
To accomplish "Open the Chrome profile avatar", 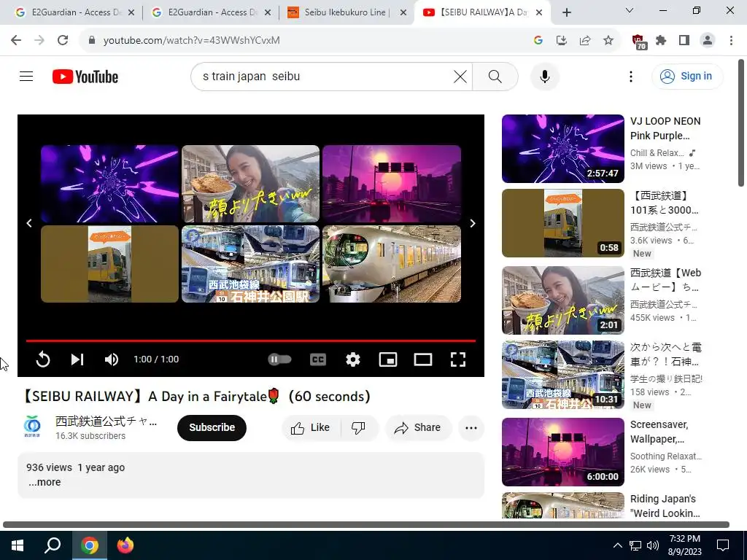I will (x=708, y=41).
